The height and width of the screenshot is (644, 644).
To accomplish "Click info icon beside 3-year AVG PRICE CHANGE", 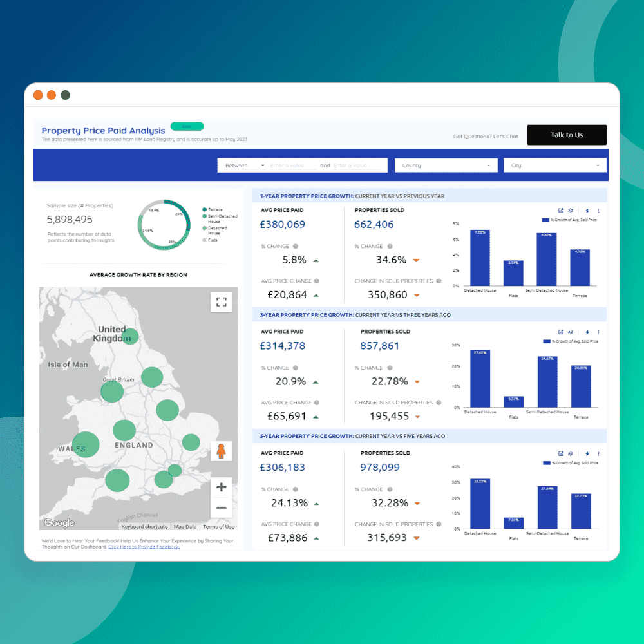I will click(317, 402).
